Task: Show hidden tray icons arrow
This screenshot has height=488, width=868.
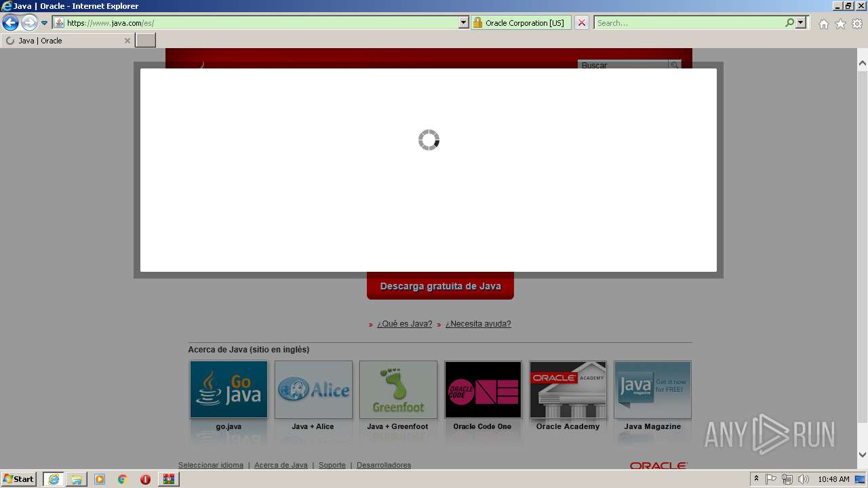Action: (757, 479)
